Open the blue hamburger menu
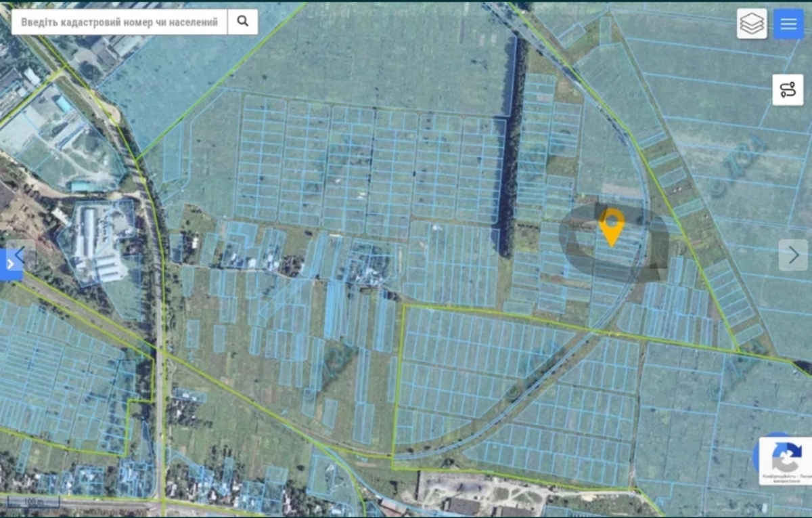The height and width of the screenshot is (518, 812). point(788,24)
